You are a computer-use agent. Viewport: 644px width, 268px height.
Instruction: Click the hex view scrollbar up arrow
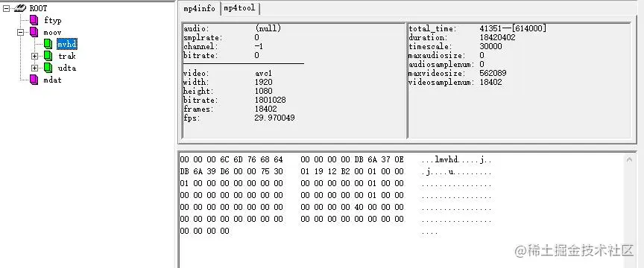click(629, 159)
